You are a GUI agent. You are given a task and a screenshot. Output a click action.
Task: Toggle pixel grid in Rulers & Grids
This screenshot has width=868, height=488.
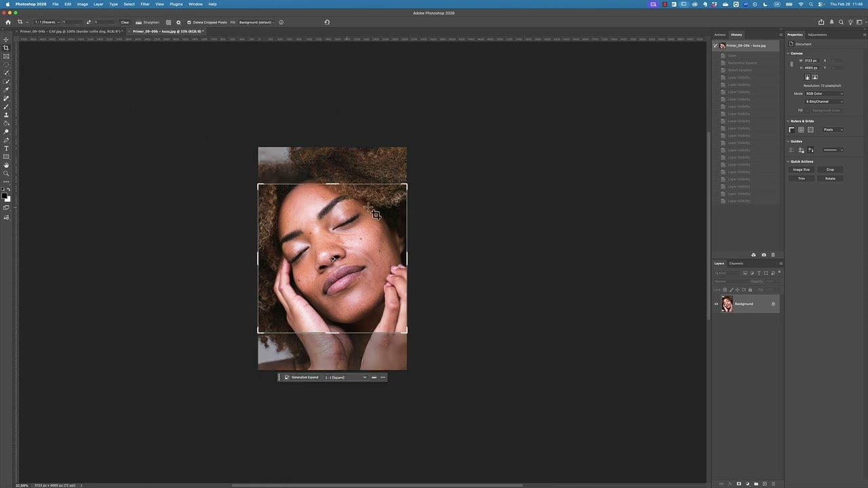[810, 129]
